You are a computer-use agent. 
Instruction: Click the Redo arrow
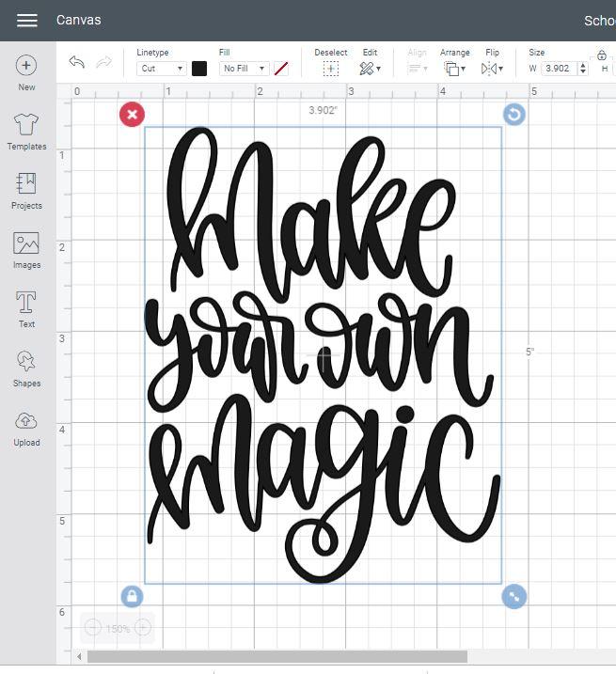[x=104, y=62]
